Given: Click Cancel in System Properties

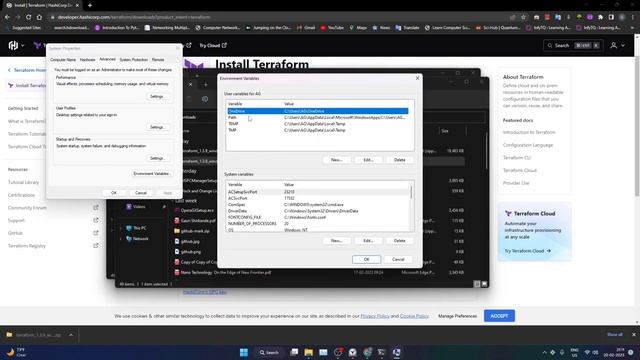Looking at the screenshot, I should tap(141, 193).
